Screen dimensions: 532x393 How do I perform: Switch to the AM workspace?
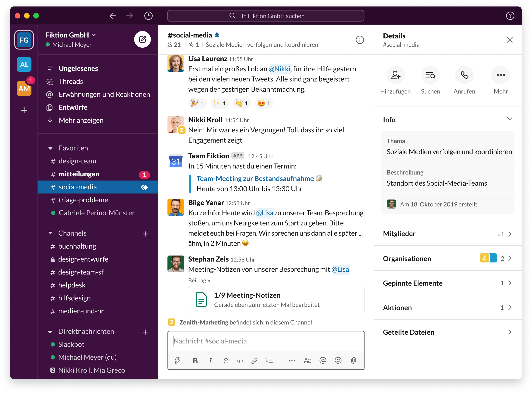pos(24,88)
